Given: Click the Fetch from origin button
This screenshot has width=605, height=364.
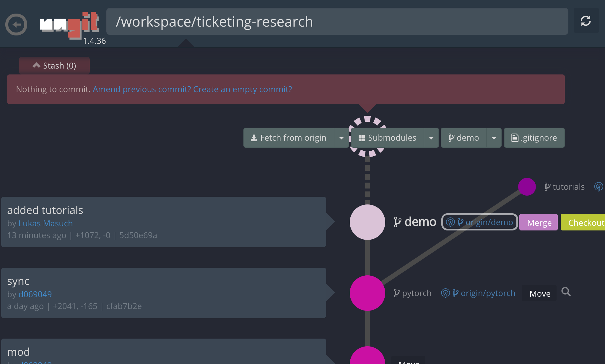Looking at the screenshot, I should pos(289,138).
